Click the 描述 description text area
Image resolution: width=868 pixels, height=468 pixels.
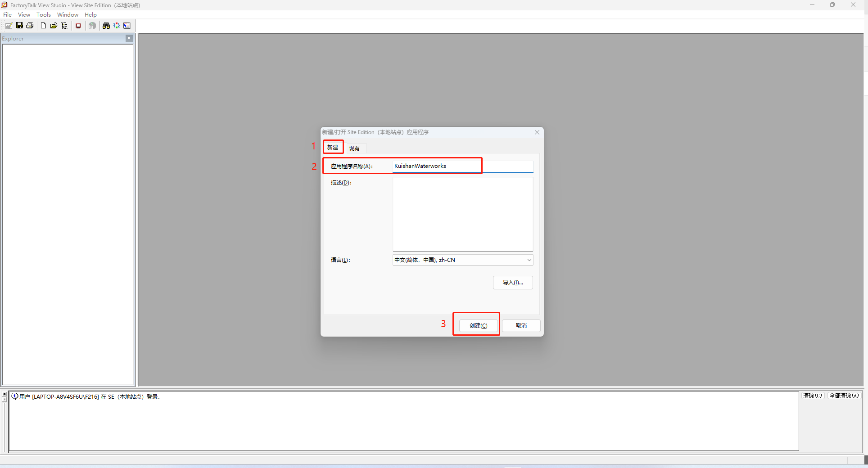point(463,214)
